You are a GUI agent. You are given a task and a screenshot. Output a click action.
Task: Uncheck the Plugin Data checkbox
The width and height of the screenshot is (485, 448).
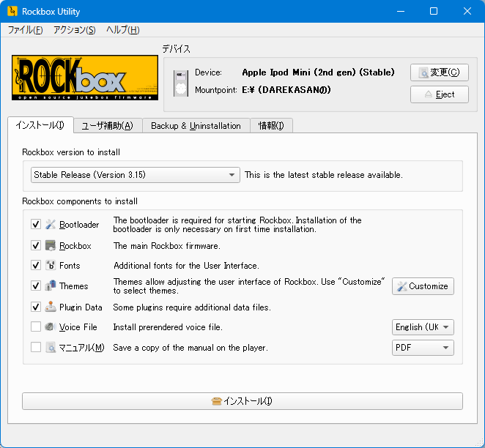(36, 307)
